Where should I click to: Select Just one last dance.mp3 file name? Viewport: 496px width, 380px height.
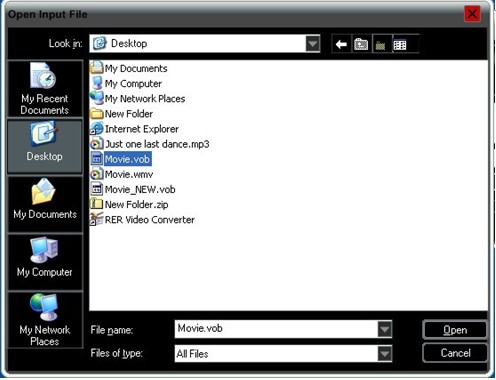pyautogui.click(x=157, y=144)
